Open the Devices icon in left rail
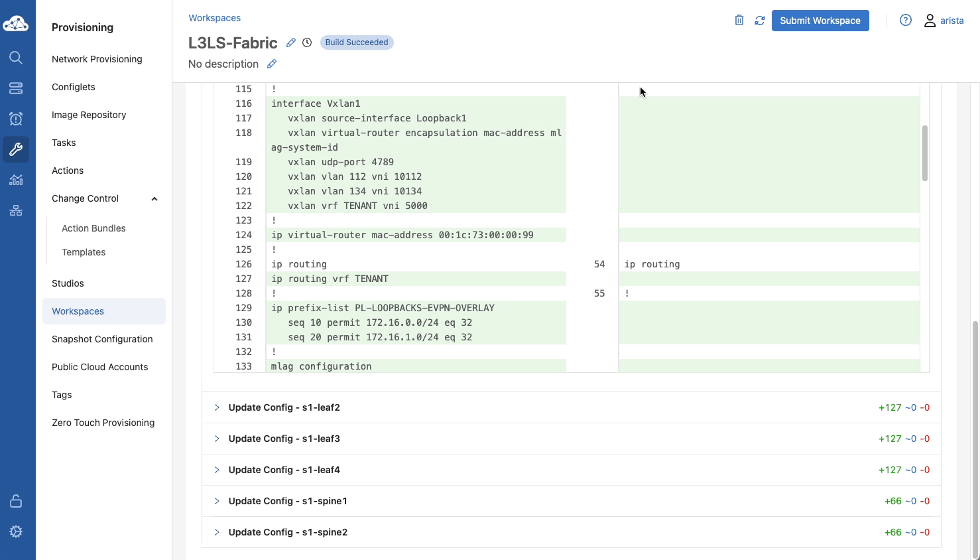Viewport: 980px width, 560px height. (16, 88)
